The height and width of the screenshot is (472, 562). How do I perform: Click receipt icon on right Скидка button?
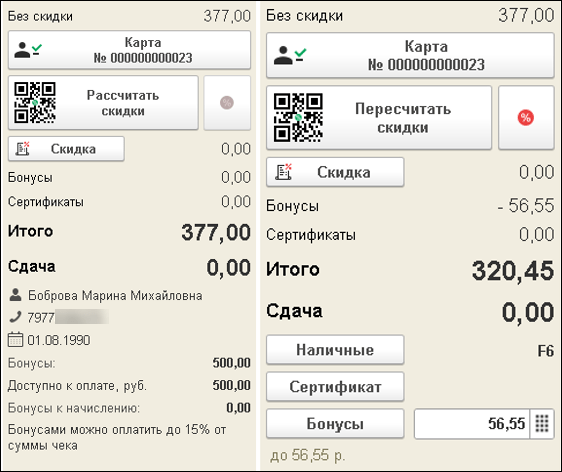pos(284,172)
